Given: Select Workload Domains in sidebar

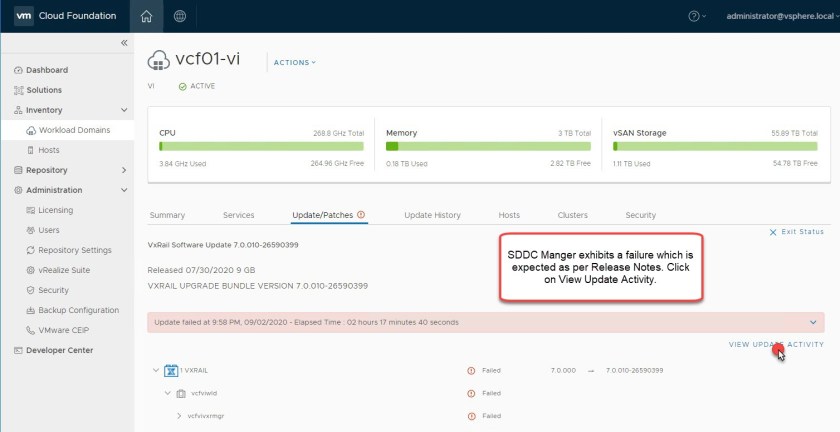Looking at the screenshot, I should coord(74,130).
